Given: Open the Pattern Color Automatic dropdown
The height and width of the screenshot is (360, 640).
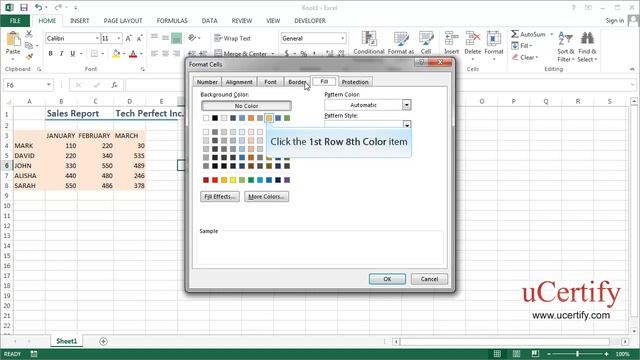Looking at the screenshot, I should click(x=406, y=105).
